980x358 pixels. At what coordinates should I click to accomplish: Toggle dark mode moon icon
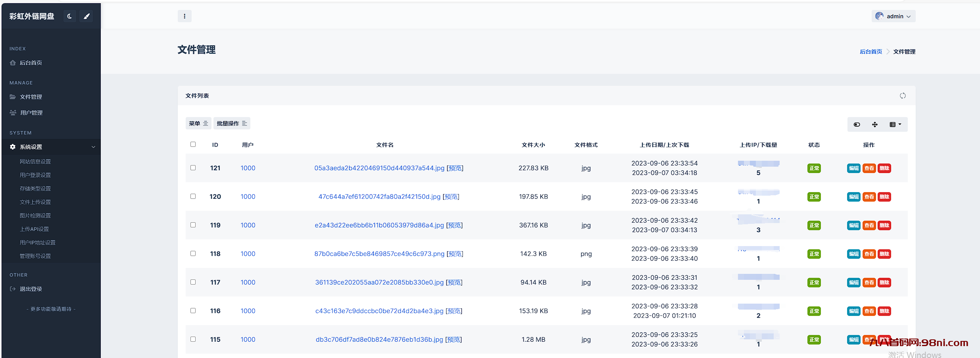tap(69, 16)
